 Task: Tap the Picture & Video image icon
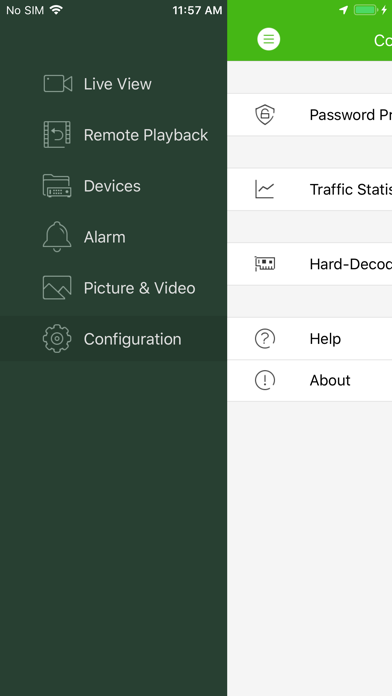click(57, 288)
